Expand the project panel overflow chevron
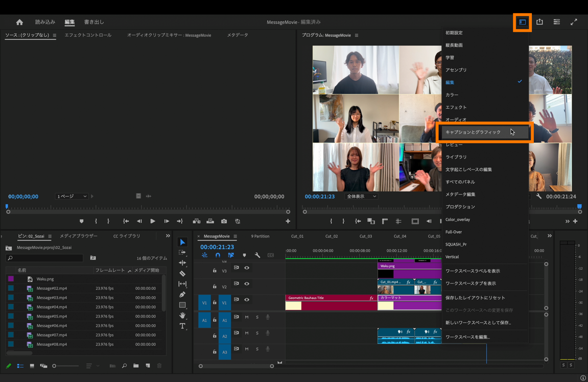 tap(168, 236)
